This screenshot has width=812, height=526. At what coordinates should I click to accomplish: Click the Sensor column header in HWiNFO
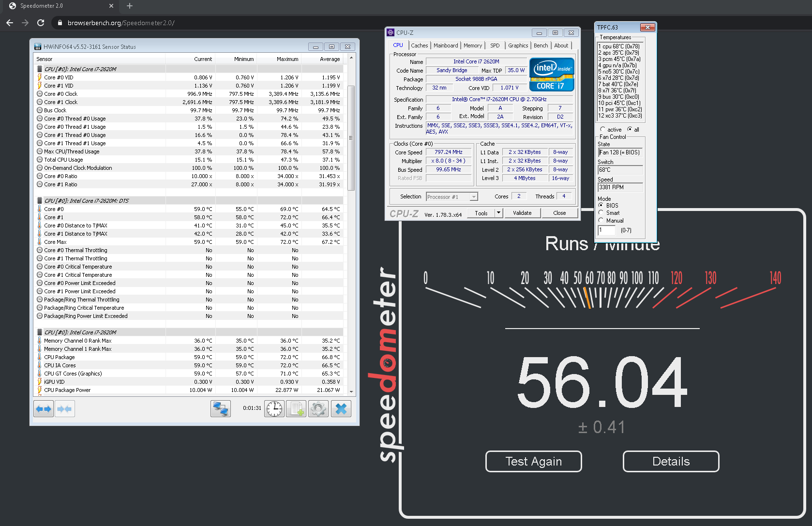[x=100, y=59]
